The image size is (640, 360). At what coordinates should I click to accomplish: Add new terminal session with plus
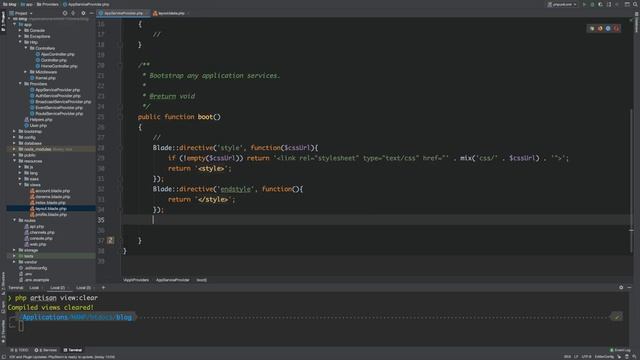(103, 288)
